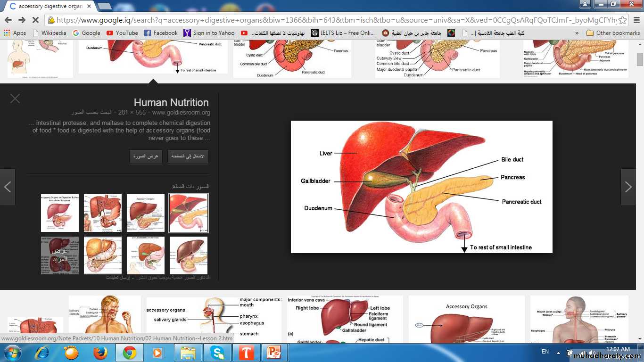
Task: Expand hidden bookmarks with the double chevron
Action: [577, 33]
